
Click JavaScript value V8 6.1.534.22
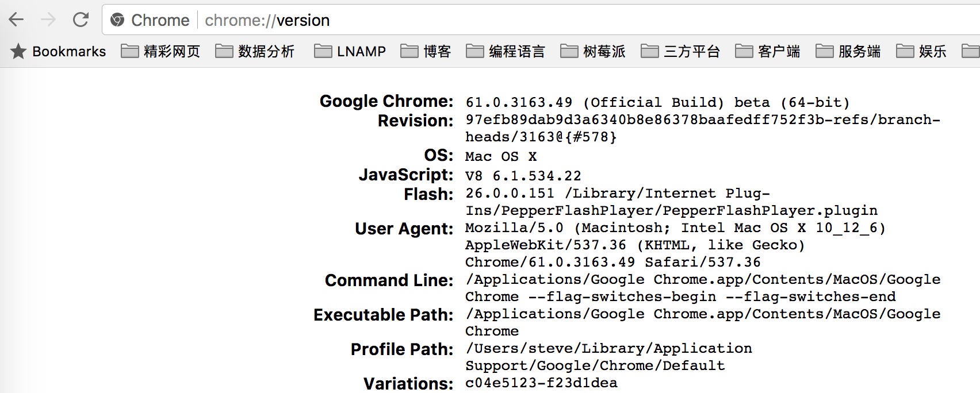pyautogui.click(x=523, y=176)
